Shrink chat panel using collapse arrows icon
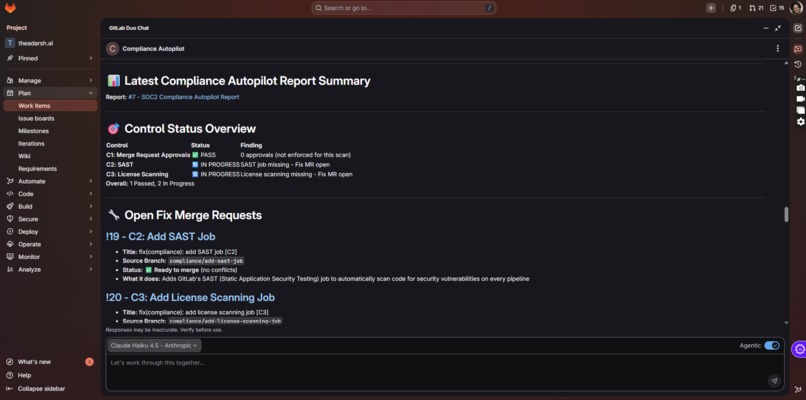This screenshot has height=400, width=806. (778, 28)
